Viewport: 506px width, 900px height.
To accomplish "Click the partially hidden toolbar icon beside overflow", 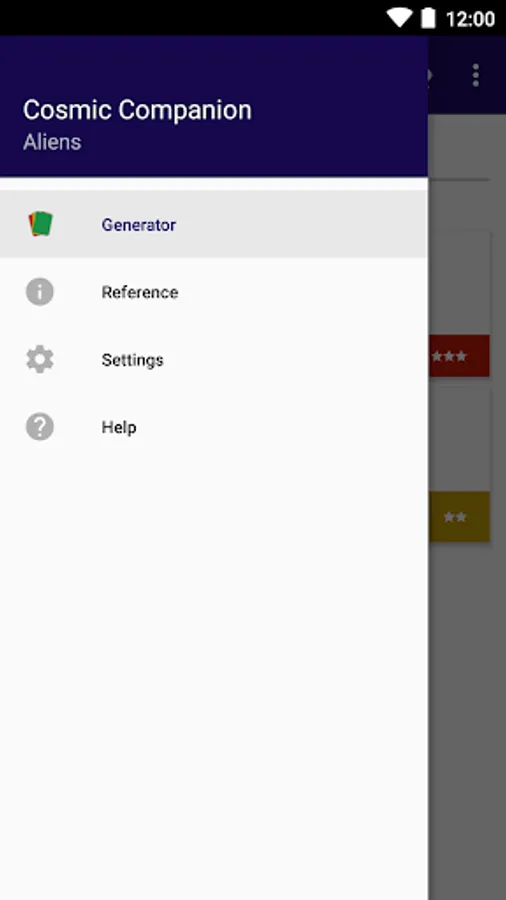I will 431,75.
